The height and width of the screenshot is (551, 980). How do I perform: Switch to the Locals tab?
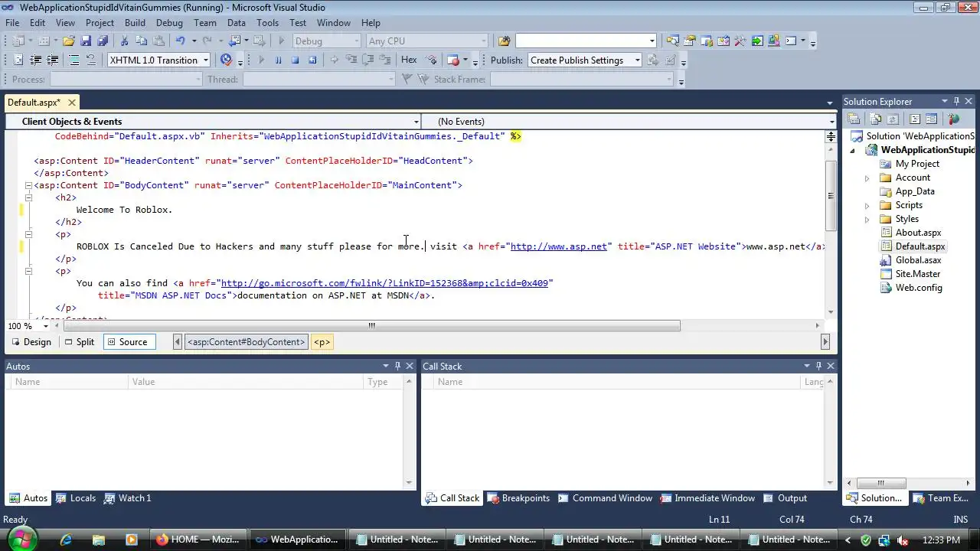(x=75, y=497)
